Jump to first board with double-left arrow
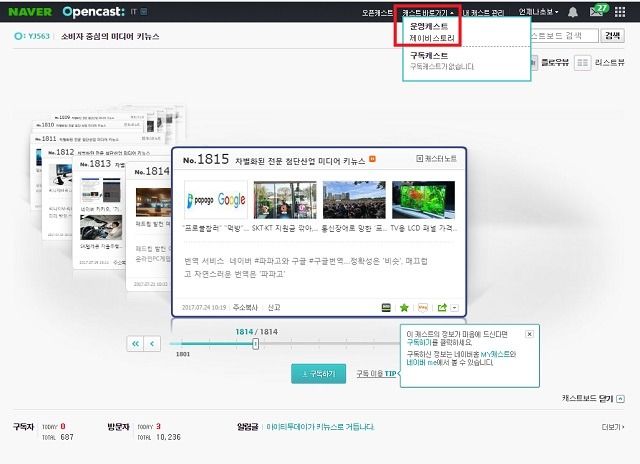The width and height of the screenshot is (640, 464). (135, 344)
